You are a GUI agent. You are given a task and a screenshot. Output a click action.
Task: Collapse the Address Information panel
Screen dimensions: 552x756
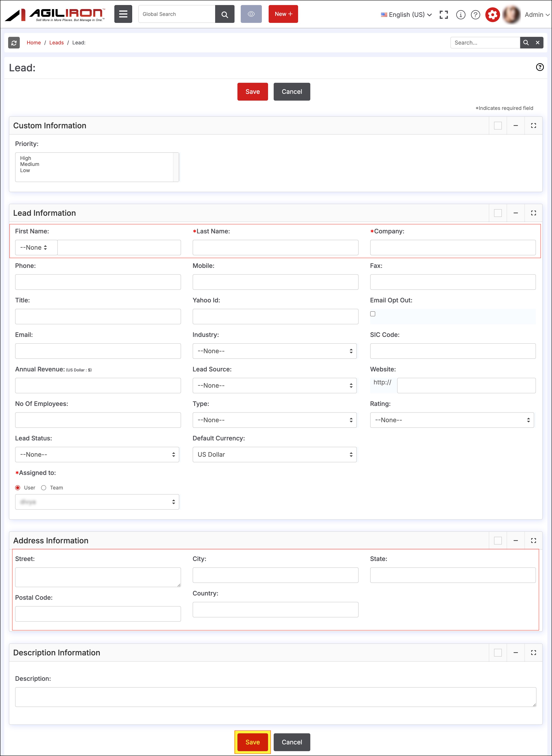pos(516,540)
